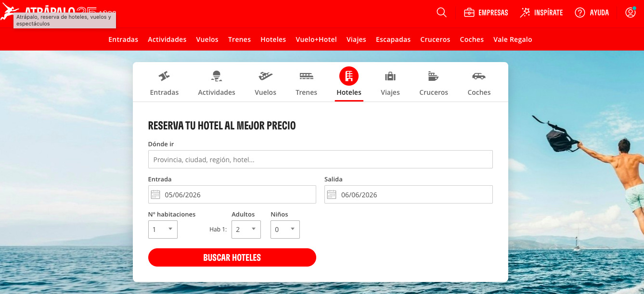Screen dimensions: 644x294
Task: Select the Actividades balloon icon
Action: coord(217,76)
